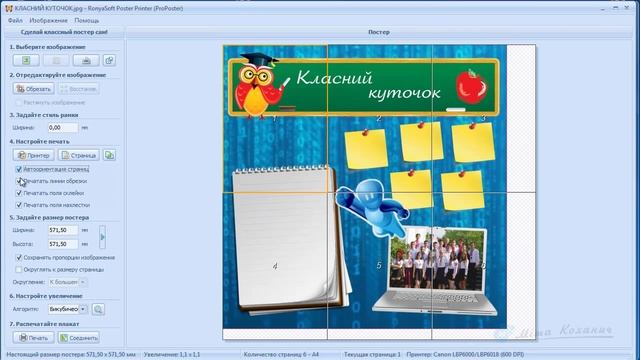Click the magnifier preview icon beside Алгоритм
Viewport: 640px width, 360px height.
[x=98, y=309]
